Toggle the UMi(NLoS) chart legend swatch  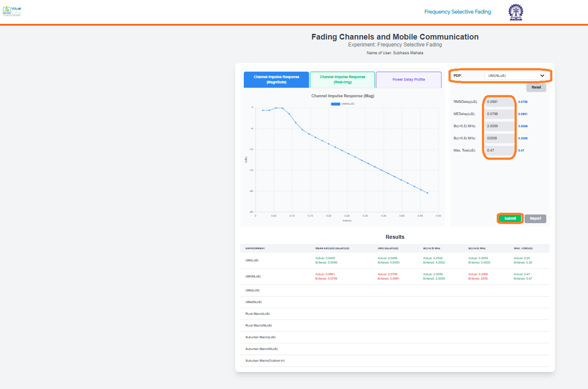click(x=335, y=104)
